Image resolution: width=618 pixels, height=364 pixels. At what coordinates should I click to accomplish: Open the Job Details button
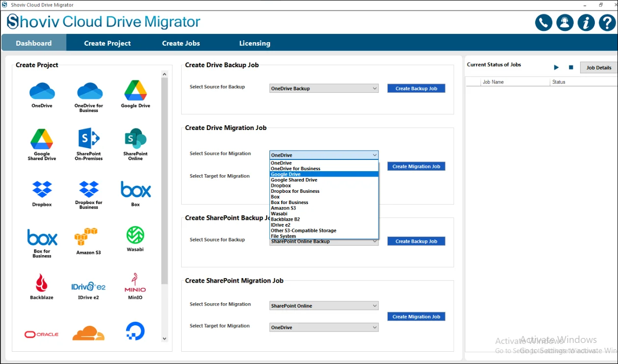coord(599,68)
